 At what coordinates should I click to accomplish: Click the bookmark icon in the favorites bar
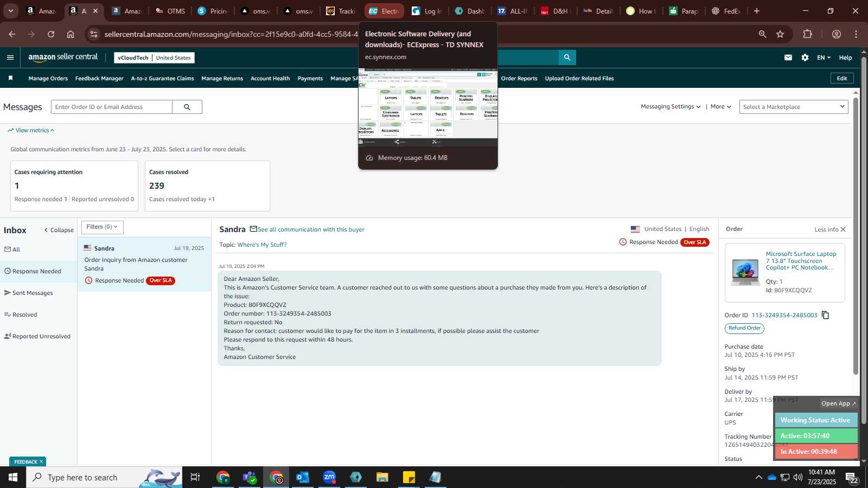click(x=10, y=78)
